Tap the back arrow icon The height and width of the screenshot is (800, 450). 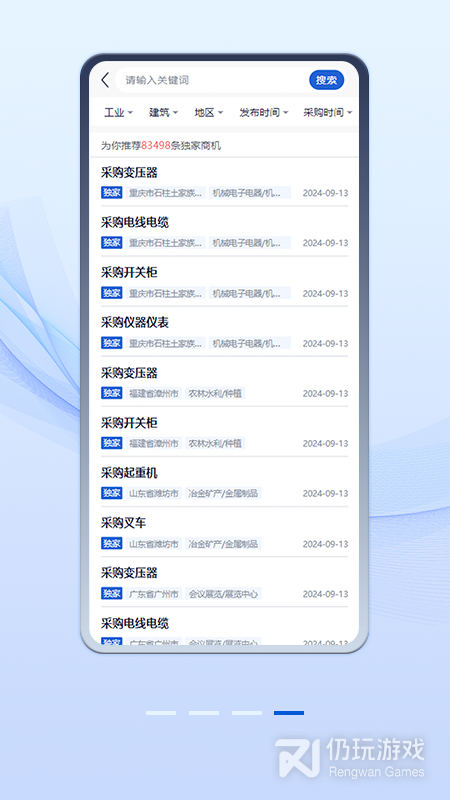[105, 80]
